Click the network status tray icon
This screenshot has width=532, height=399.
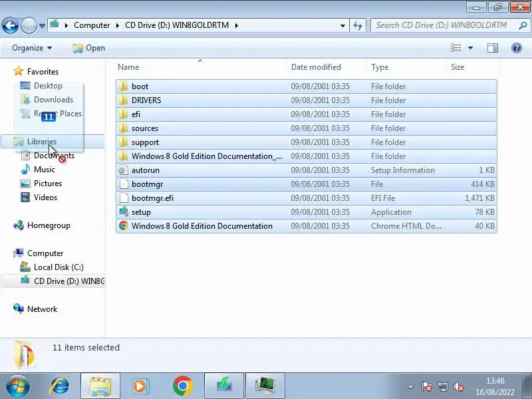[442, 386]
